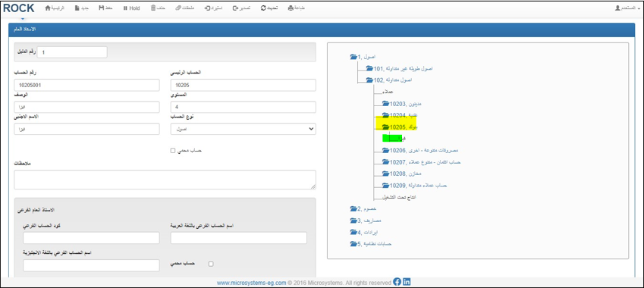
Task: Select the green highlighted leaf under 10205
Action: pyautogui.click(x=394, y=138)
